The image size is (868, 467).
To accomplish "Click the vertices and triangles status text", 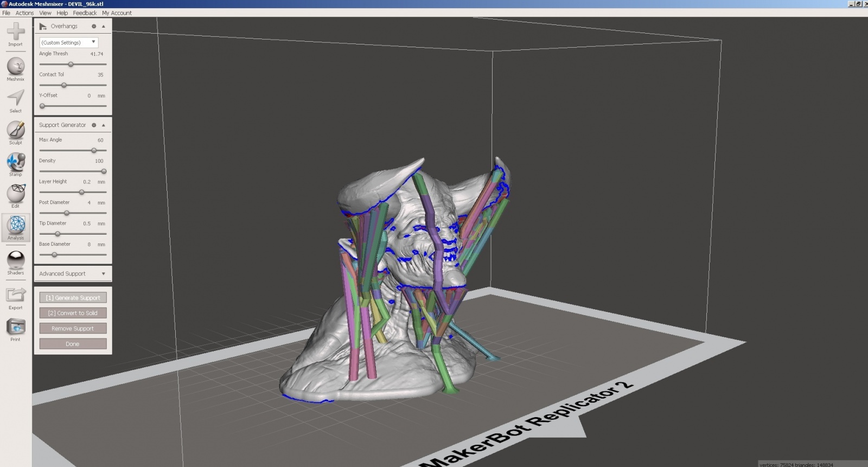I will click(796, 465).
